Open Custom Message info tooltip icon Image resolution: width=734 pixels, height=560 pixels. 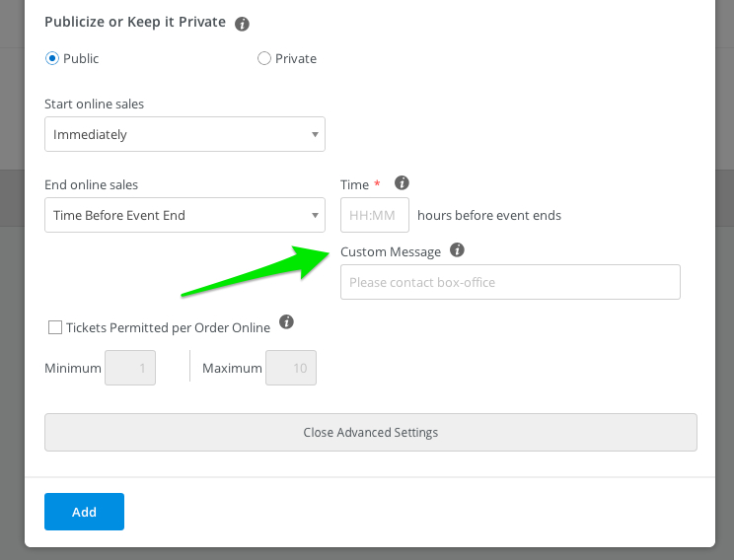458,249
